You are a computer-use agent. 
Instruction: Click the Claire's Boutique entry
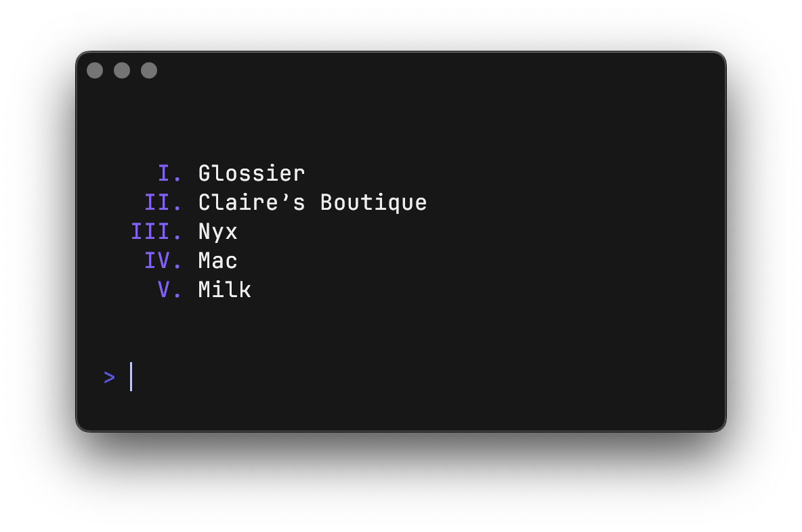point(312,202)
